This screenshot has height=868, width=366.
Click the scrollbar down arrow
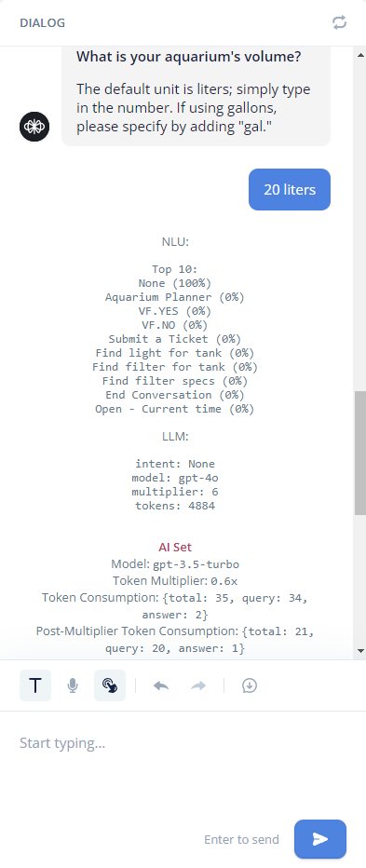[x=360, y=650]
